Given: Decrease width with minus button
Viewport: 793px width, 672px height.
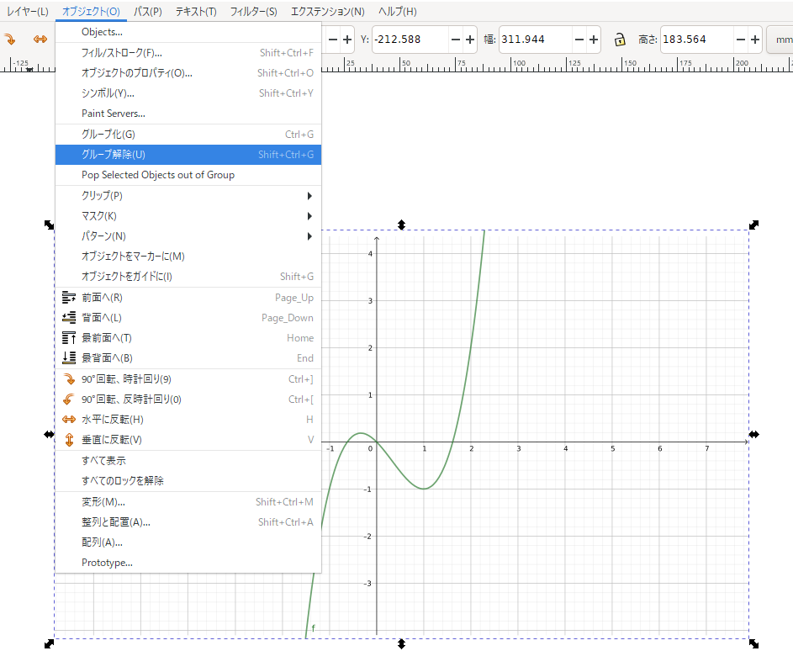Looking at the screenshot, I should (x=579, y=40).
